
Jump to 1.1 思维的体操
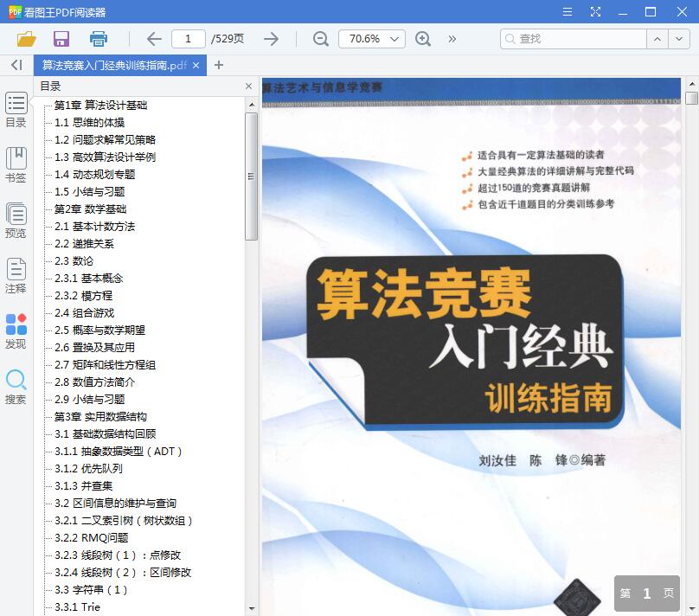coord(90,123)
